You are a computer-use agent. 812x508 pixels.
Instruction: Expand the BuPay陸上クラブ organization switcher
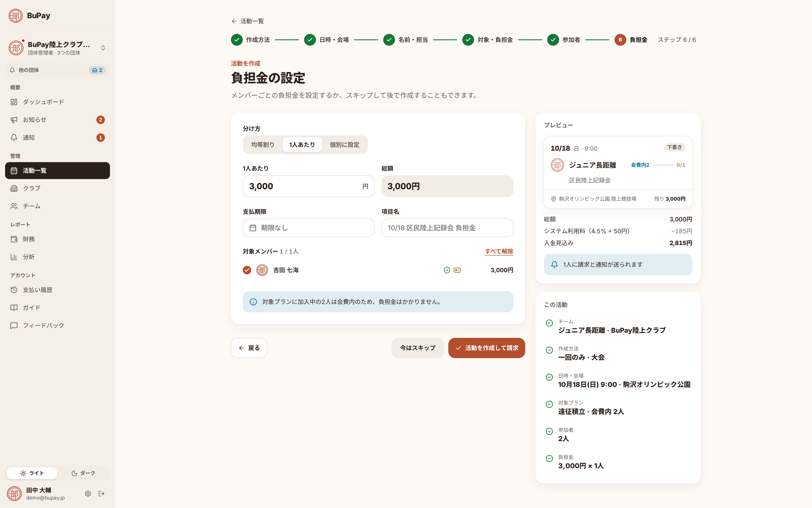coord(57,48)
